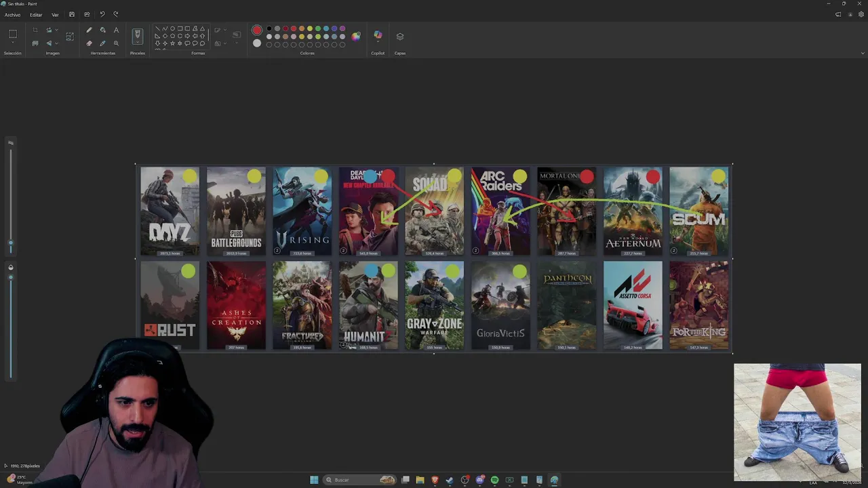Open the edit colors wheel

355,37
